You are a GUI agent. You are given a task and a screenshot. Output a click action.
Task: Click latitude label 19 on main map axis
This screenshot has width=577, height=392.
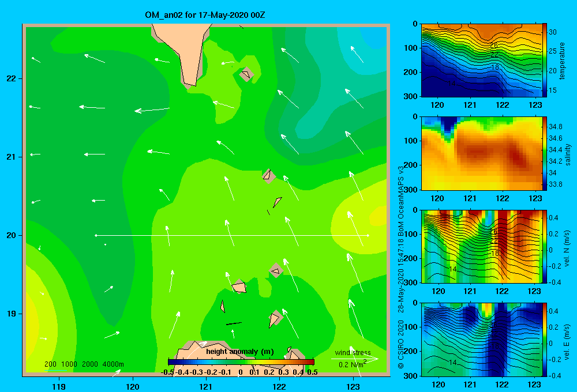coord(12,314)
